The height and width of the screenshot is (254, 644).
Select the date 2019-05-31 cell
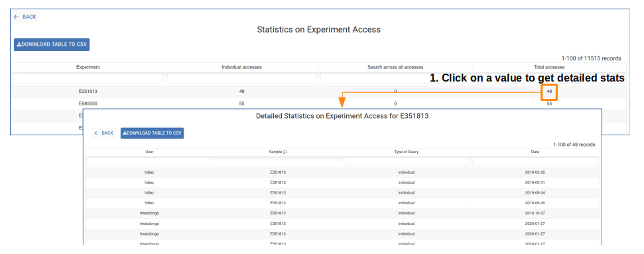[535, 182]
